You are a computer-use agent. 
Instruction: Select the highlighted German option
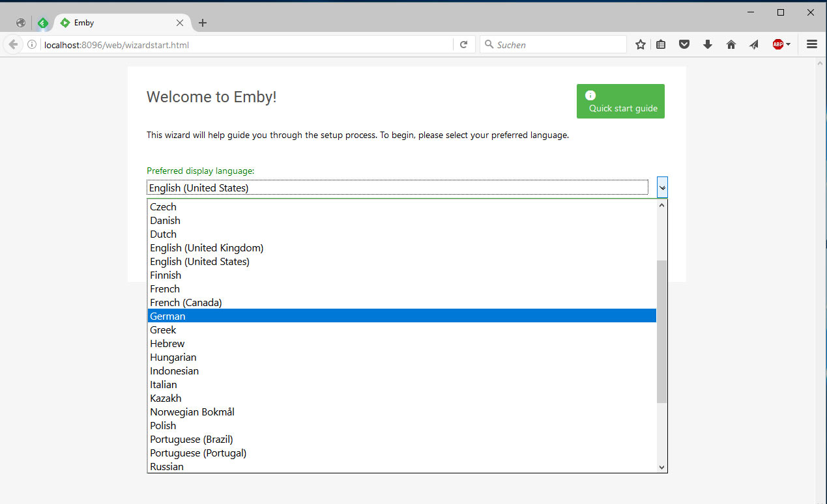[402, 316]
